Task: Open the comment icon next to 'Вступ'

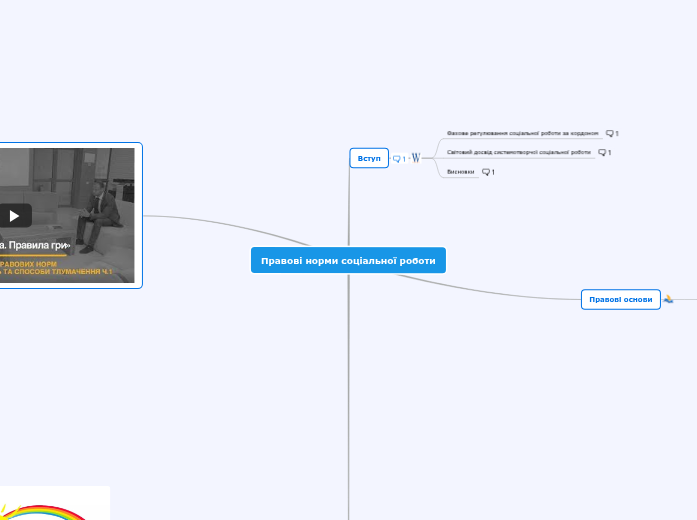Action: tap(397, 159)
